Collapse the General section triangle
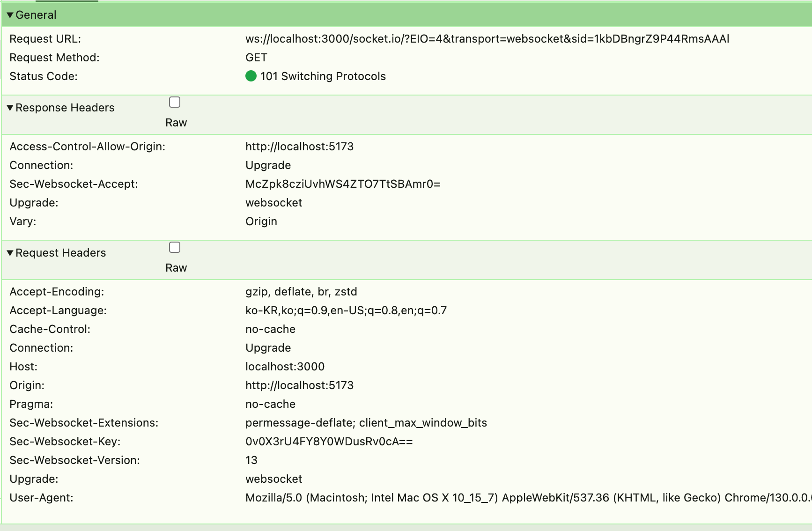The image size is (812, 531). [x=10, y=15]
